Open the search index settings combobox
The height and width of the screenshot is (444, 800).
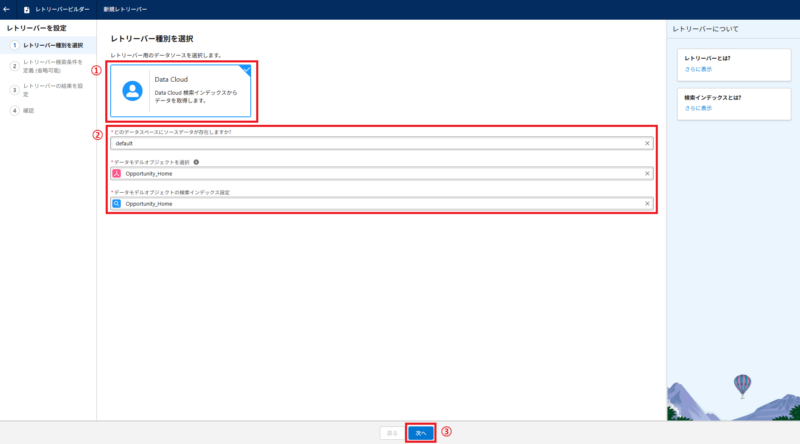380,204
